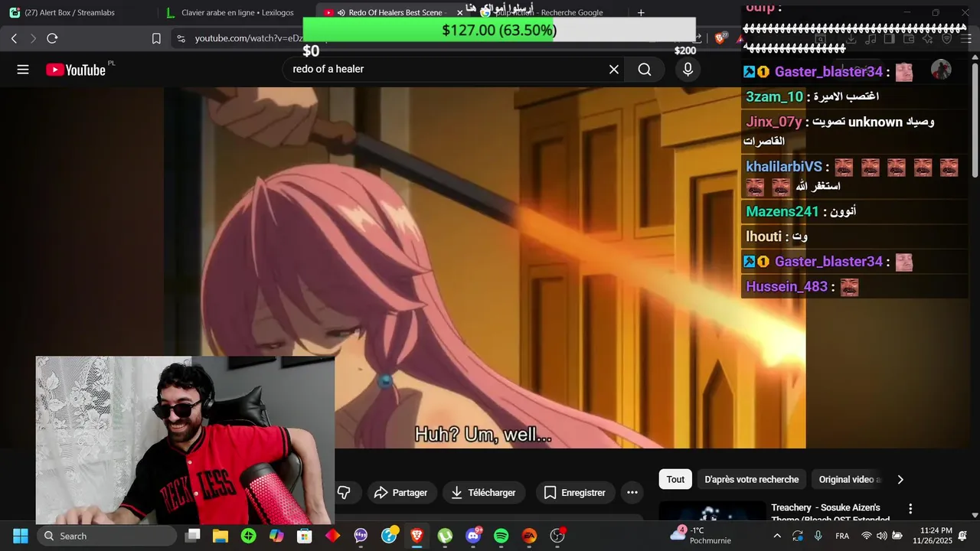Image resolution: width=980 pixels, height=551 pixels.
Task: Click the khalilarbiVS chat username
Action: click(784, 167)
